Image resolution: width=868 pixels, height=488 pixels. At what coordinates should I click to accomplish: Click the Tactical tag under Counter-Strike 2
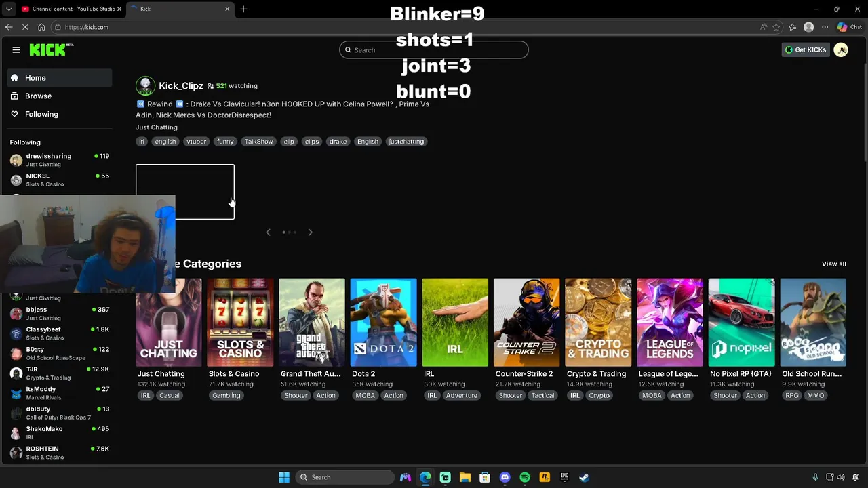coord(542,396)
